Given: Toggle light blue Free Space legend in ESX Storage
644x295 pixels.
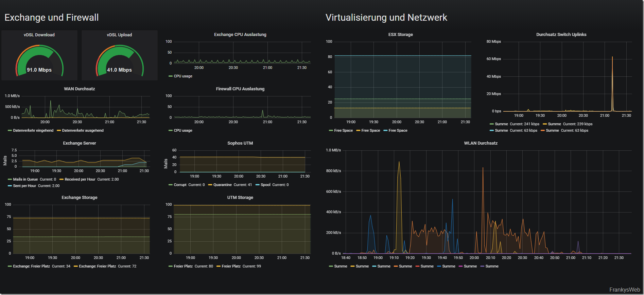Looking at the screenshot, I should [x=398, y=130].
